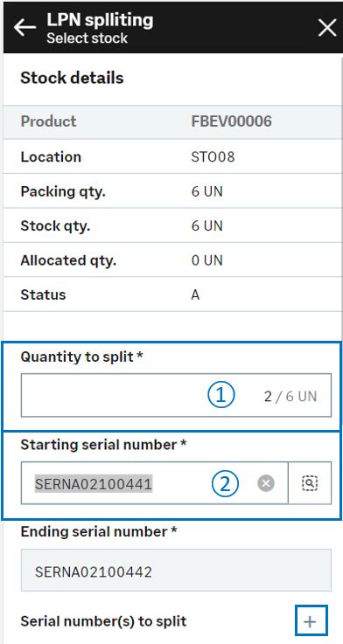This screenshot has height=644, width=343.
Task: Click the Quantity to split input field
Action: (x=176, y=395)
